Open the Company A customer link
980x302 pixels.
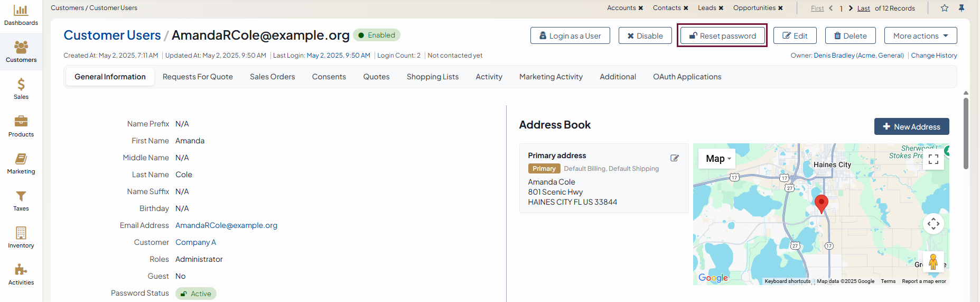pos(195,242)
